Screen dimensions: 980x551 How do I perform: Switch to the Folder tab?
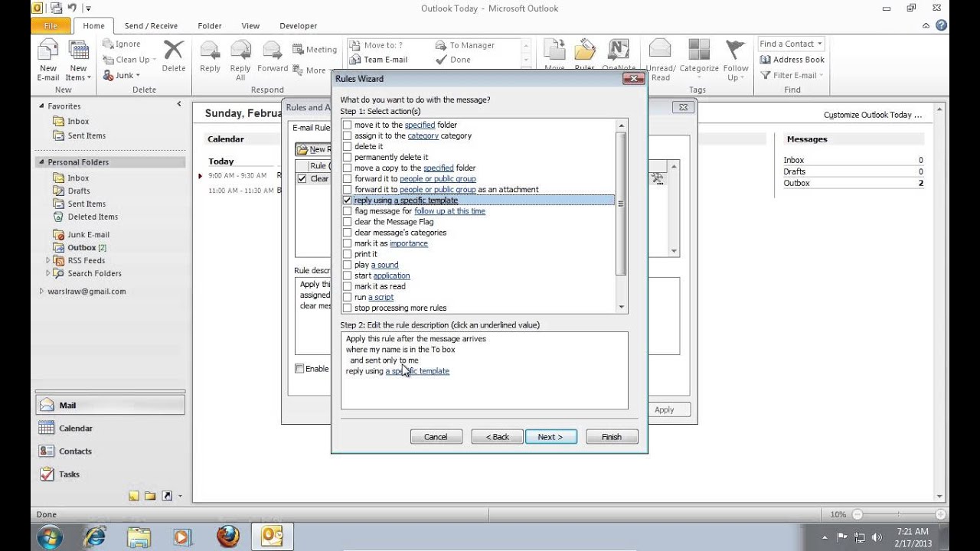click(x=210, y=25)
